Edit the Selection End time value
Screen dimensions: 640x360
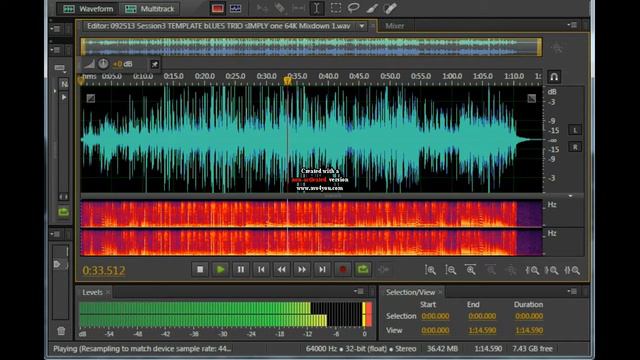click(482, 316)
